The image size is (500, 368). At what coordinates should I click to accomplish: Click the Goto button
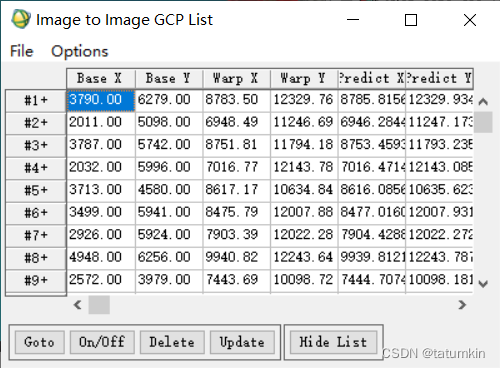(39, 342)
